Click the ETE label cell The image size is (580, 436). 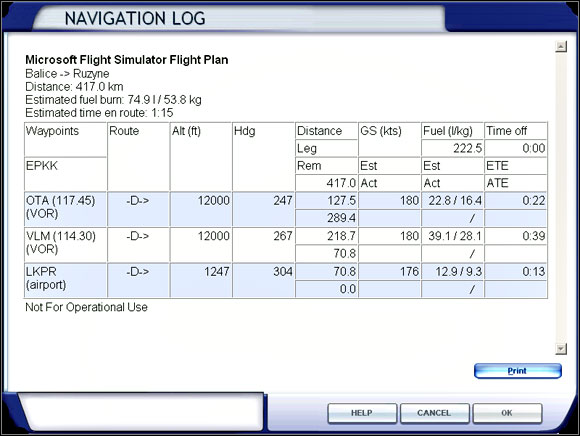click(516, 166)
